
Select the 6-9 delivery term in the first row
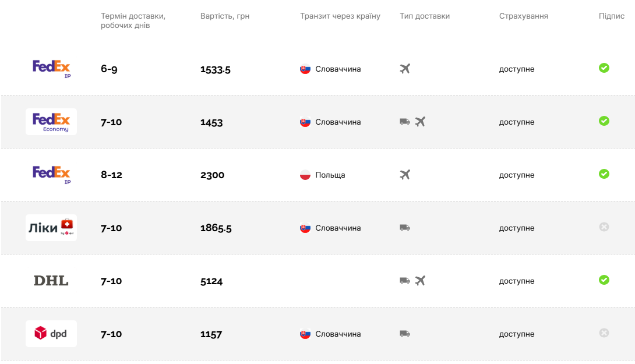tap(111, 69)
